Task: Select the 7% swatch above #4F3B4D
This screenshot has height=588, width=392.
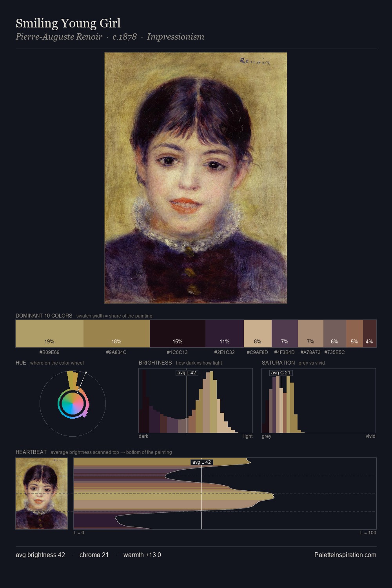Action: (x=285, y=334)
